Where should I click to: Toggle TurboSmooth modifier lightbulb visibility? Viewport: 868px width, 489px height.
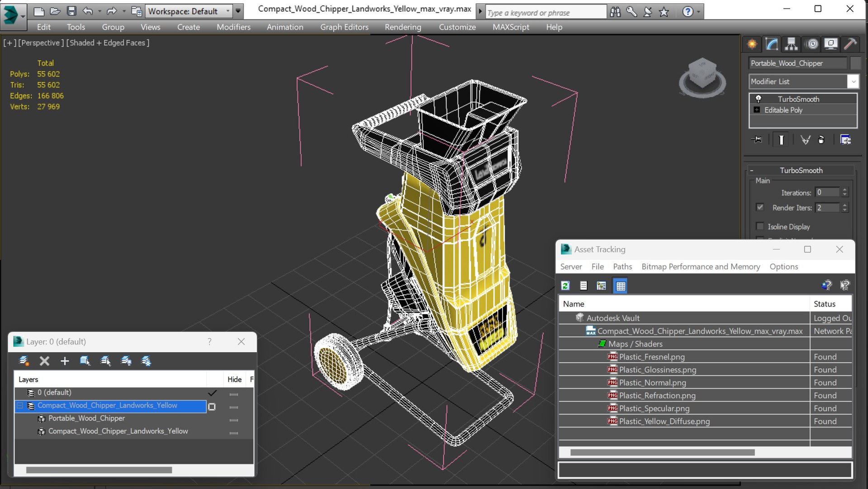point(759,99)
